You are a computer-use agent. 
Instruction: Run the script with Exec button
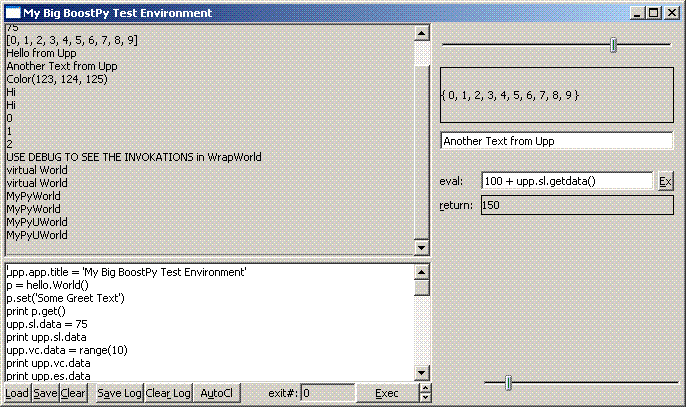(x=386, y=393)
